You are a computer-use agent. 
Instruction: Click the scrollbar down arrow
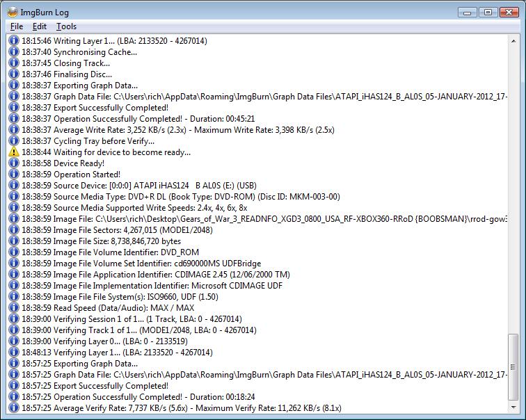[513, 408]
